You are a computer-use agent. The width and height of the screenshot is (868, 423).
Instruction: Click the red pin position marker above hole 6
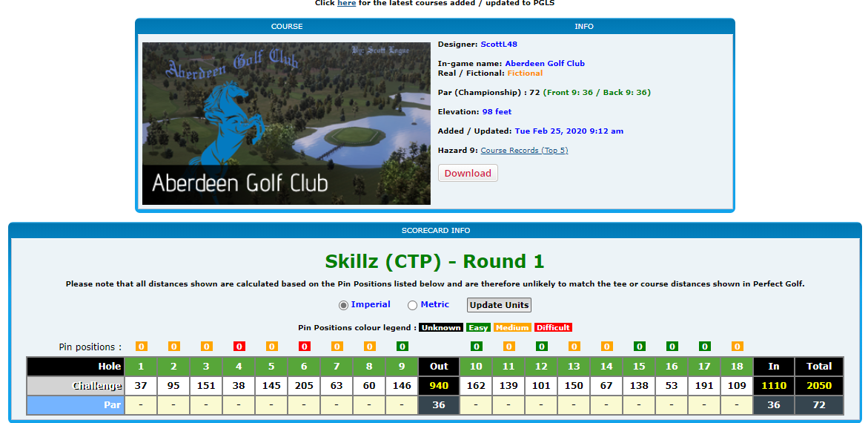304,347
